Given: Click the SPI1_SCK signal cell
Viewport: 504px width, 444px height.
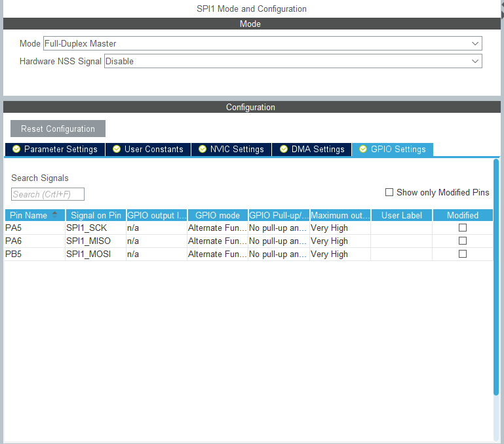Looking at the screenshot, I should [96, 228].
